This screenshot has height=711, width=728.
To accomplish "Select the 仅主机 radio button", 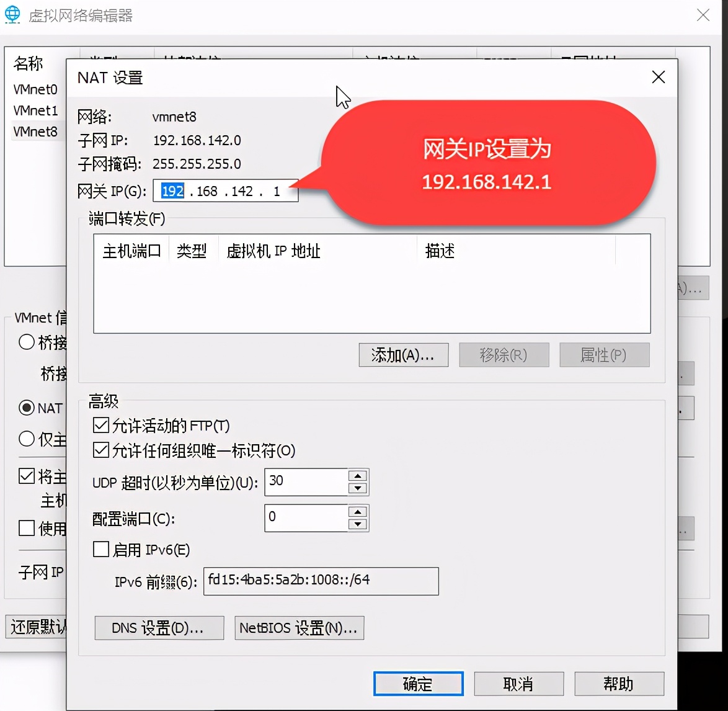I will [x=27, y=439].
